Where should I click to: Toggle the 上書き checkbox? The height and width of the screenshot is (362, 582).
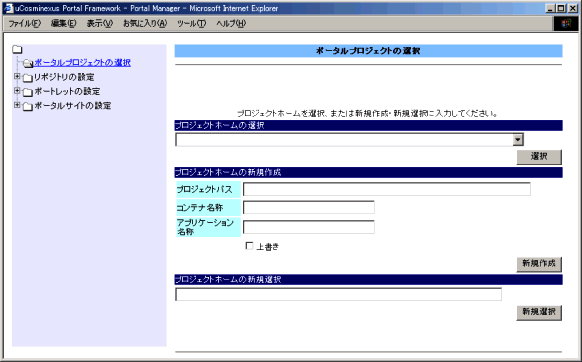tap(249, 246)
